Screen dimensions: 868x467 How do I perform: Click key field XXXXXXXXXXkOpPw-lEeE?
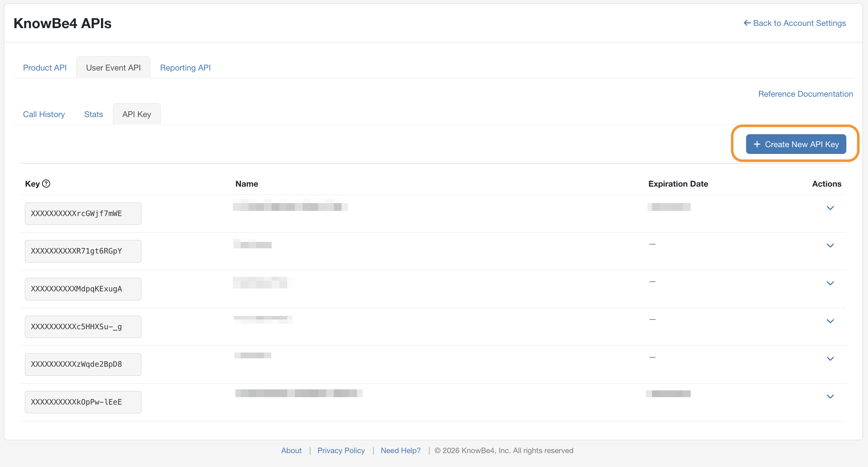(x=83, y=402)
